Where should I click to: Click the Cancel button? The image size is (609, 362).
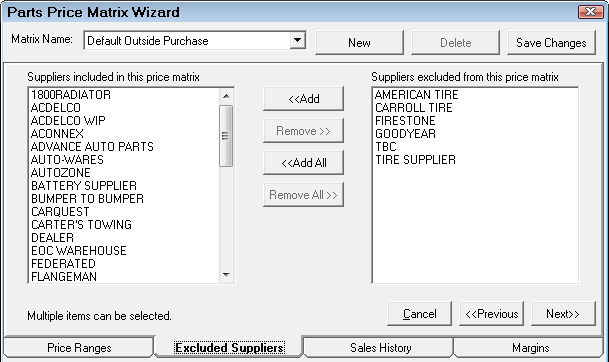pos(419,313)
